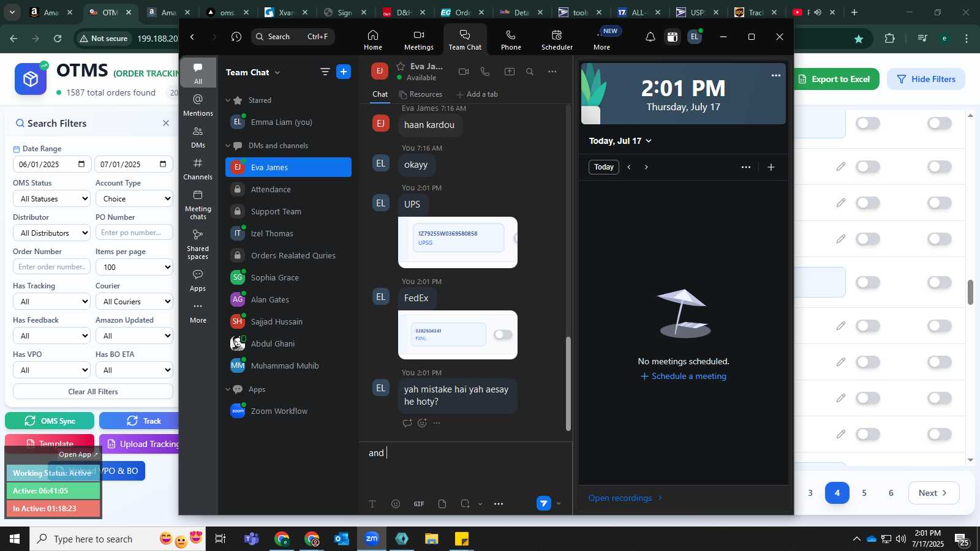Start video call with Eva James
This screenshot has width=980, height=551.
(x=464, y=72)
